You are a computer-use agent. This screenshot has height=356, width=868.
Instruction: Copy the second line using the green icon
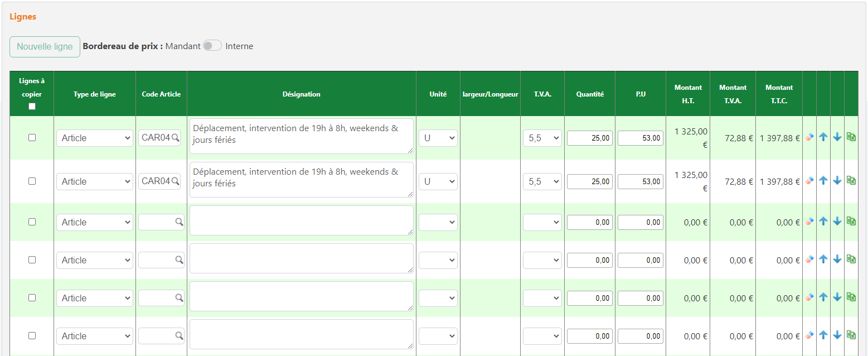point(851,180)
